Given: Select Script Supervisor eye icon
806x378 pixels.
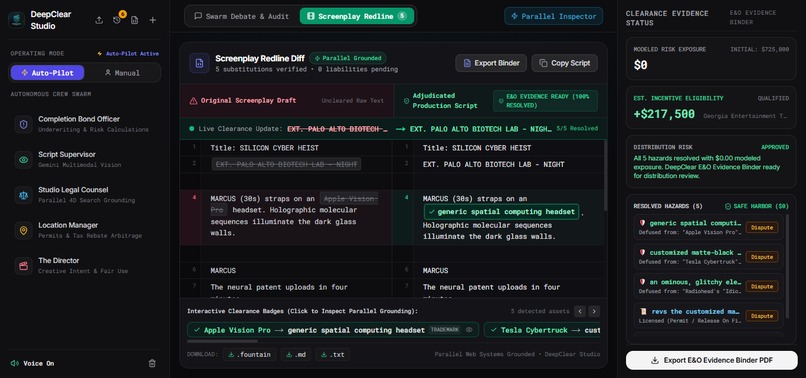Looking at the screenshot, I should [24, 159].
